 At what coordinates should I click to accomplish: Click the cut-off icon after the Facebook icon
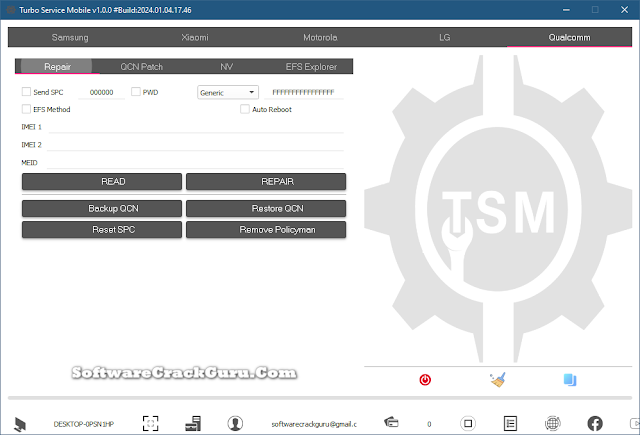[x=635, y=424]
